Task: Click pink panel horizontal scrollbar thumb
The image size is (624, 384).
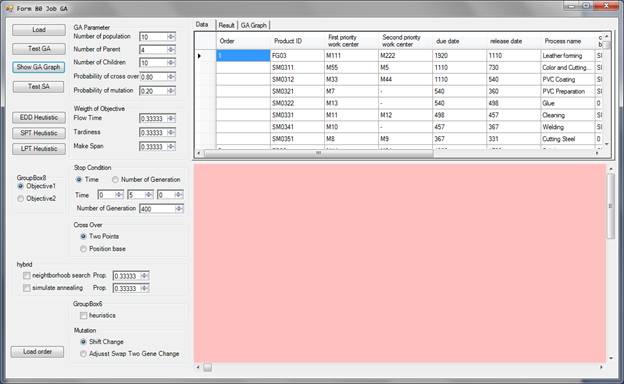Action: tap(208, 367)
